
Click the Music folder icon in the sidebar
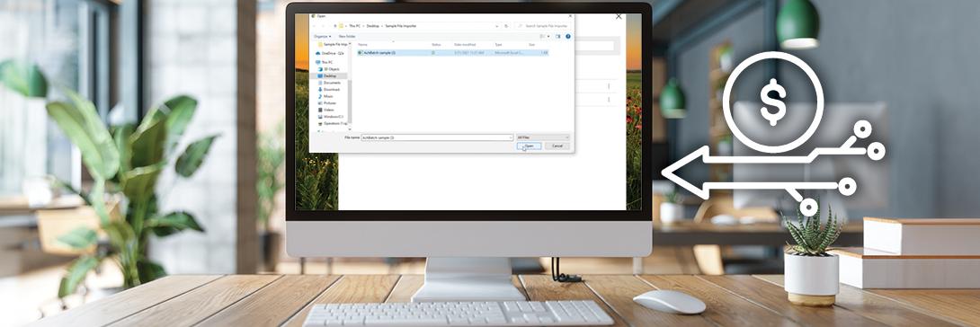[x=320, y=96]
